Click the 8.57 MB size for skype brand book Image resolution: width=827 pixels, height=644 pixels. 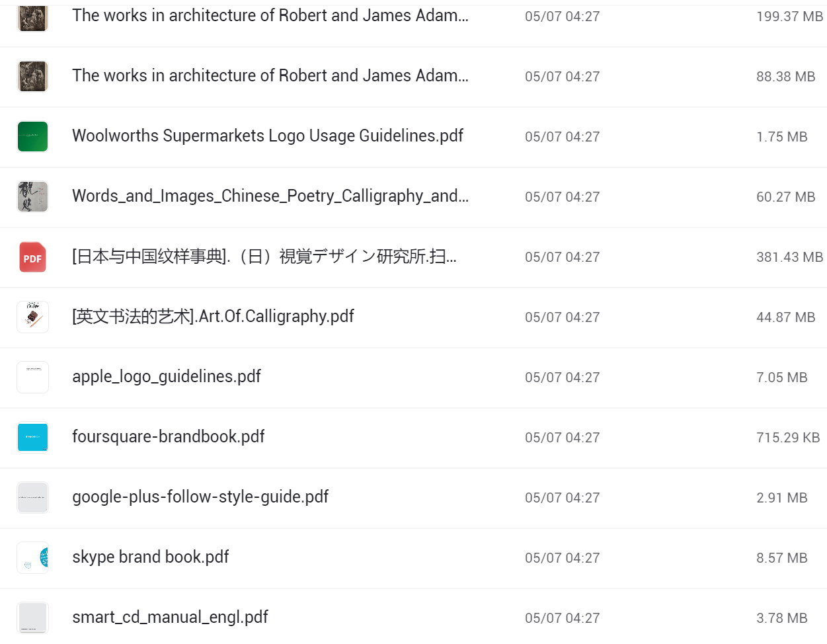click(x=781, y=558)
